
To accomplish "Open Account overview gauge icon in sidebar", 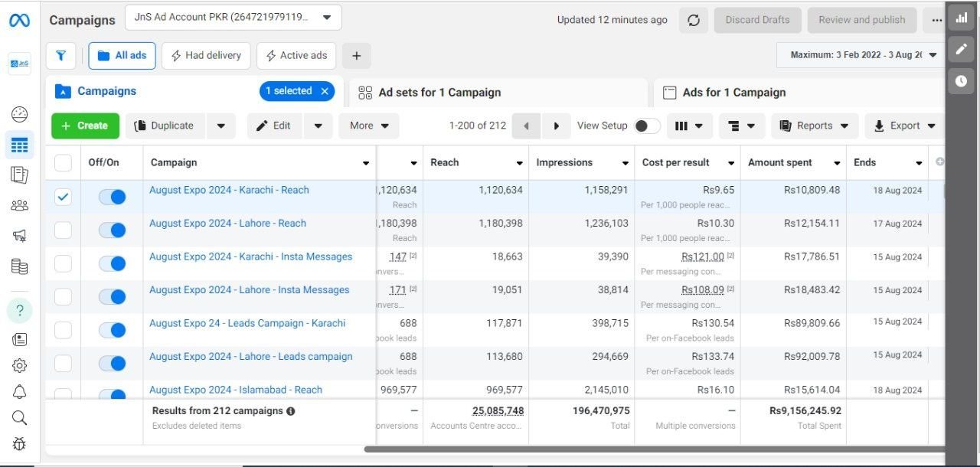I will click(20, 115).
